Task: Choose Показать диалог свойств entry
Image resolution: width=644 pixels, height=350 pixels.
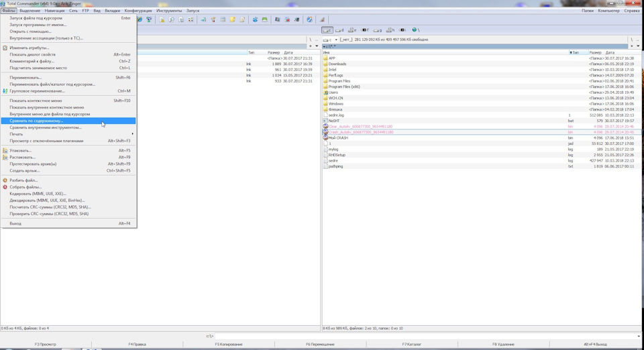Action: click(68, 54)
